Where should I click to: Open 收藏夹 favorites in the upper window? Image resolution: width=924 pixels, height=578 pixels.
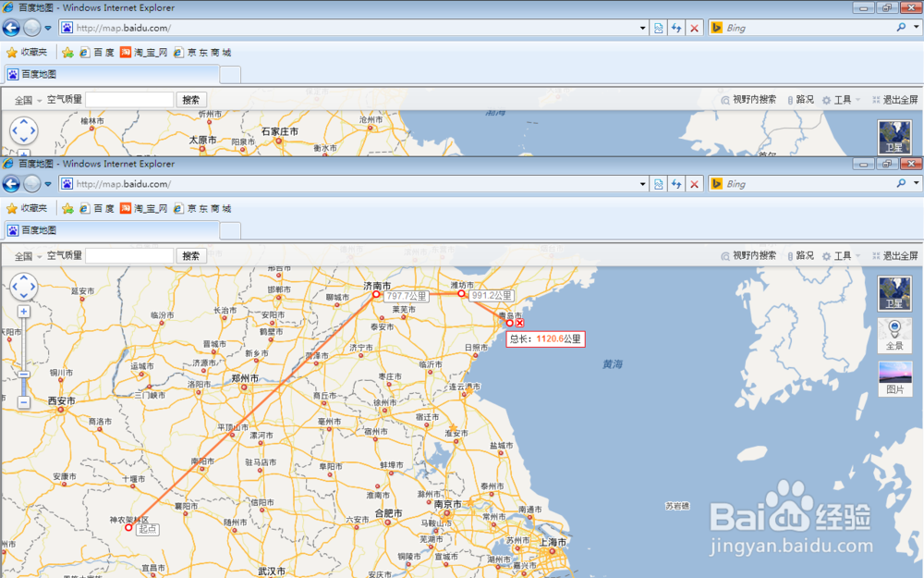27,52
